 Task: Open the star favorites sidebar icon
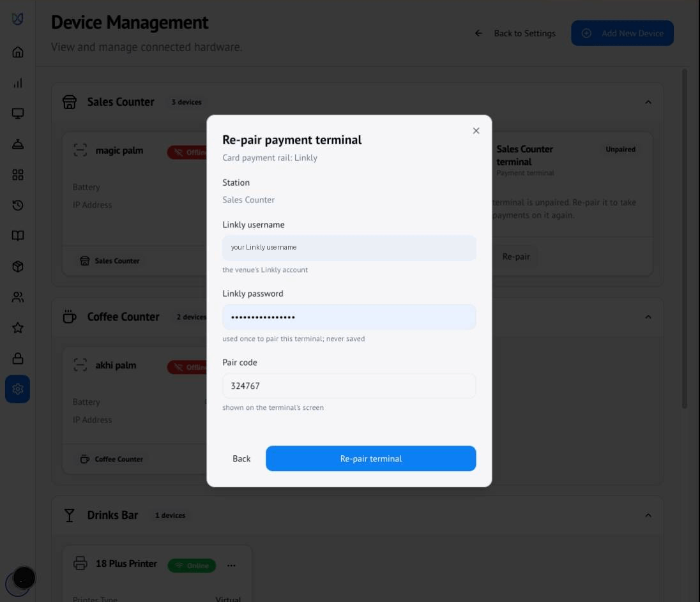17,327
